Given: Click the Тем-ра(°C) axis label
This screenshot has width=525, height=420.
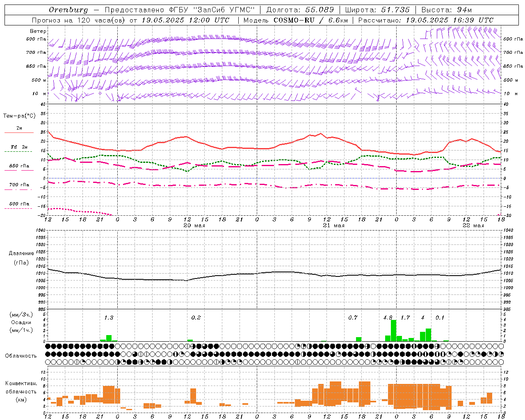Looking at the screenshot, I should (19, 116).
